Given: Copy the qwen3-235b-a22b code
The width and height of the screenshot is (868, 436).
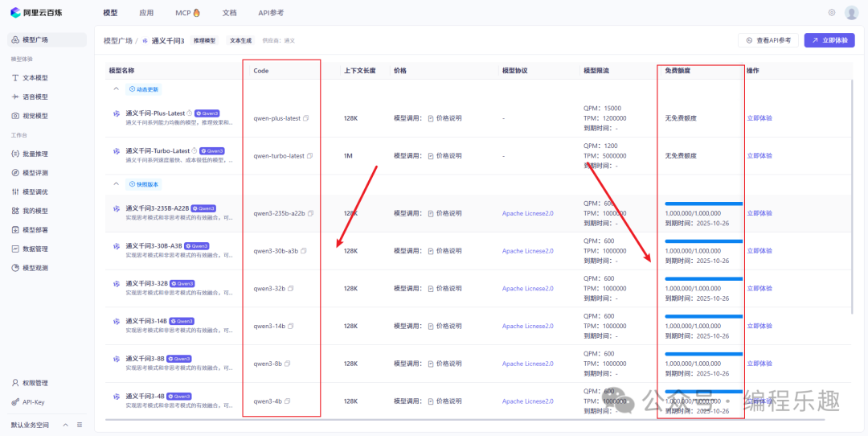Looking at the screenshot, I should coord(310,213).
